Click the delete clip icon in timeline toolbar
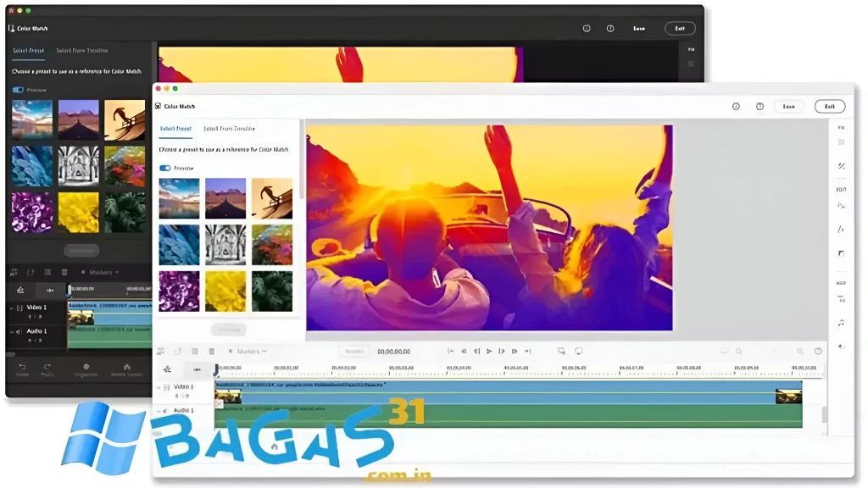868x488 pixels. click(x=212, y=351)
